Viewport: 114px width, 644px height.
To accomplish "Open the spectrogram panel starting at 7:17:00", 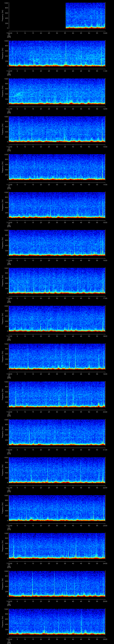I will coord(57,318).
